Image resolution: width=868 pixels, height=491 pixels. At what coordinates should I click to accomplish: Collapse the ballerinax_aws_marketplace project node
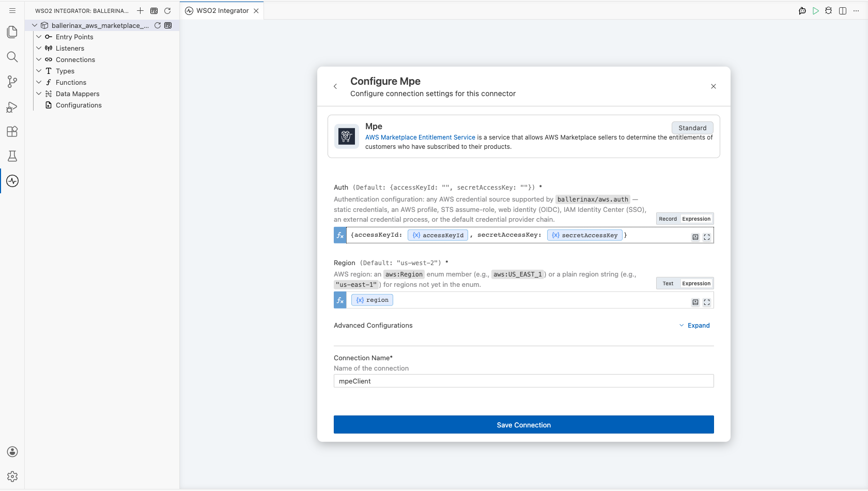[x=35, y=25]
